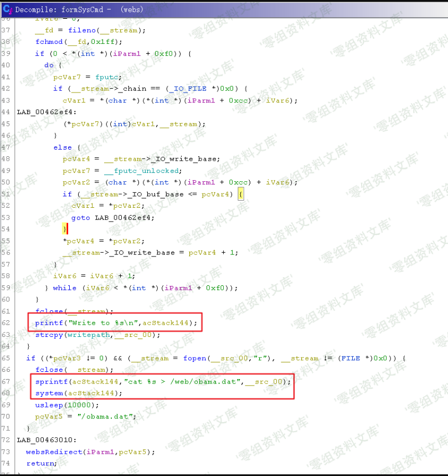
Task: Click the system function call
Action: pyautogui.click(x=48, y=393)
